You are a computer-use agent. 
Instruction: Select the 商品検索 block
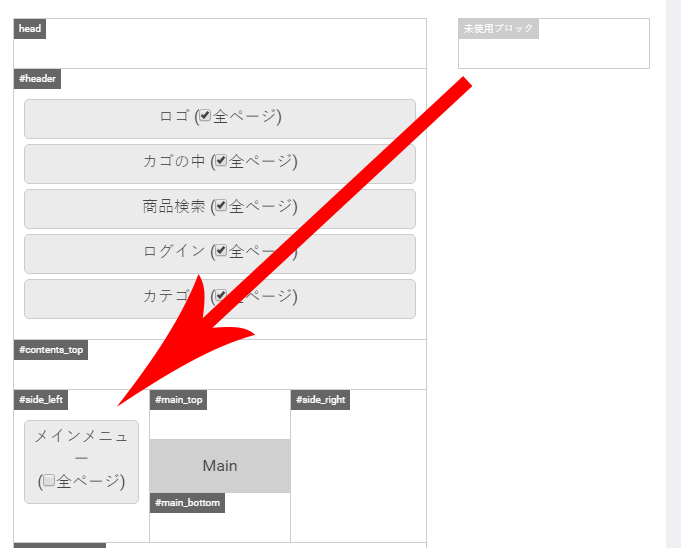coord(220,209)
